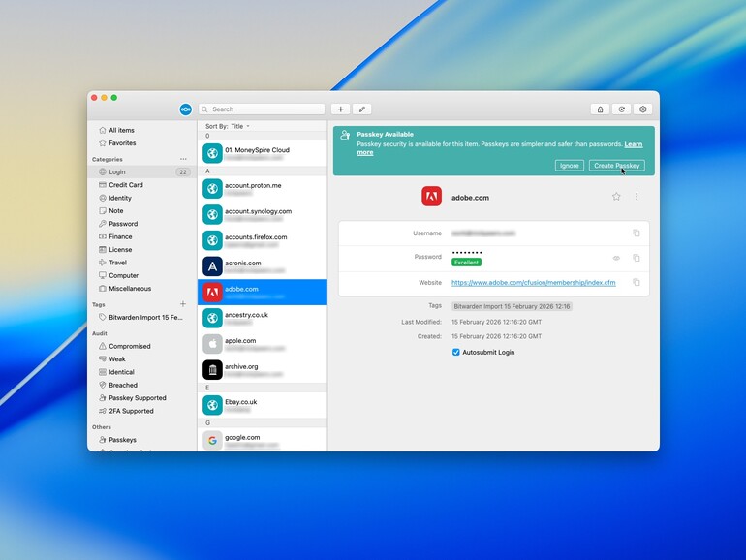The width and height of the screenshot is (746, 560).
Task: Select the Identity category
Action: point(141,198)
